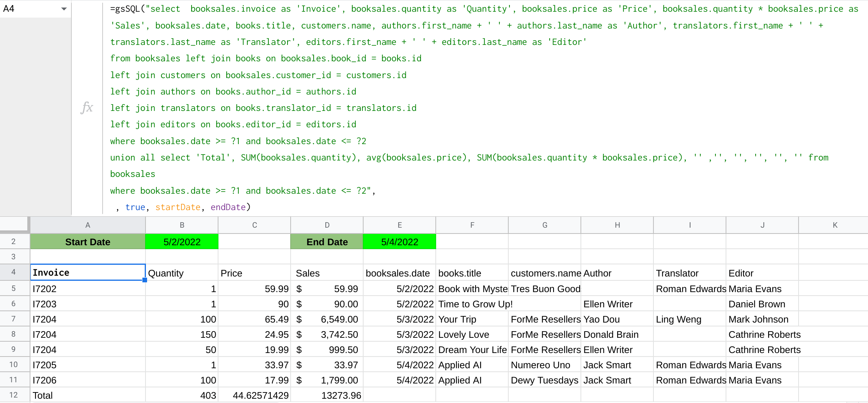This screenshot has width=868, height=403.
Task: Click the select-all corner box
Action: [14, 225]
